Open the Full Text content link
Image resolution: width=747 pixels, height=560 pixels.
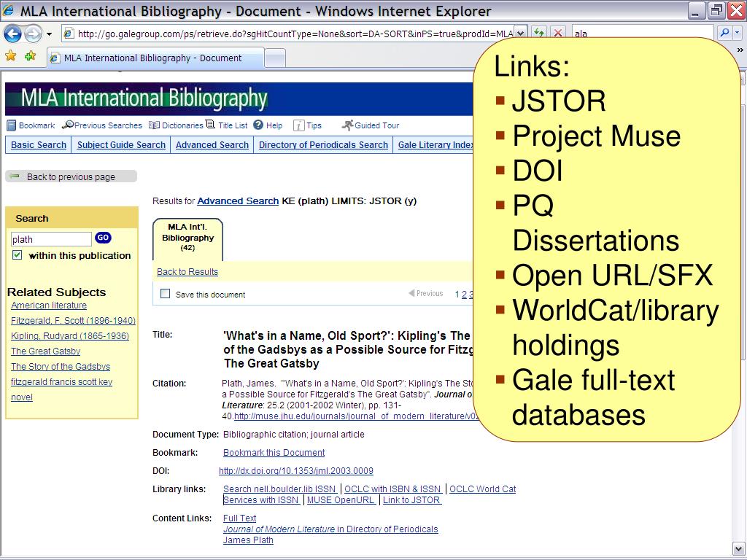point(239,518)
